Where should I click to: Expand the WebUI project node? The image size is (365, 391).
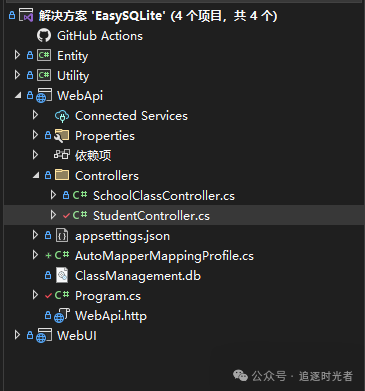[17, 335]
